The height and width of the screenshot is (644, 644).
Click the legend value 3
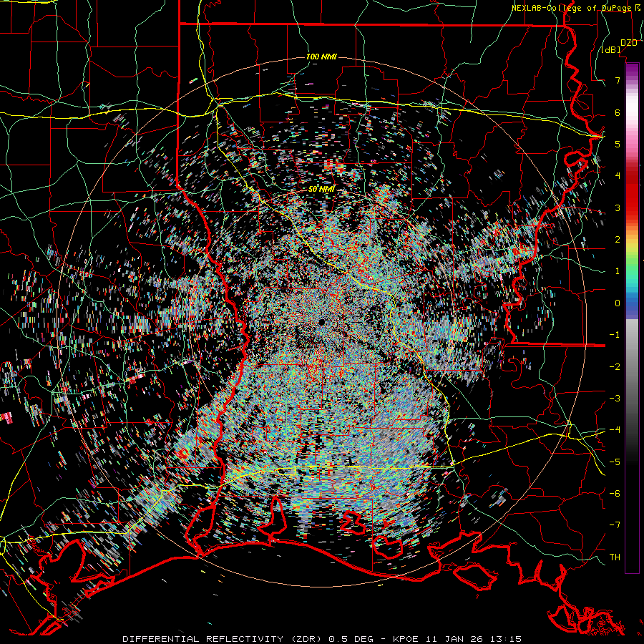pos(618,208)
